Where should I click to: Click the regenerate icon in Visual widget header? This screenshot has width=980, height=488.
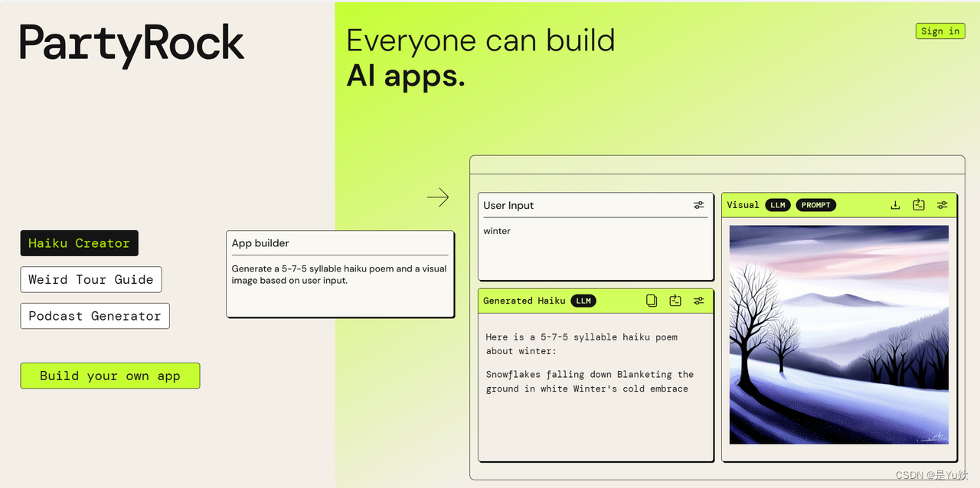point(919,205)
